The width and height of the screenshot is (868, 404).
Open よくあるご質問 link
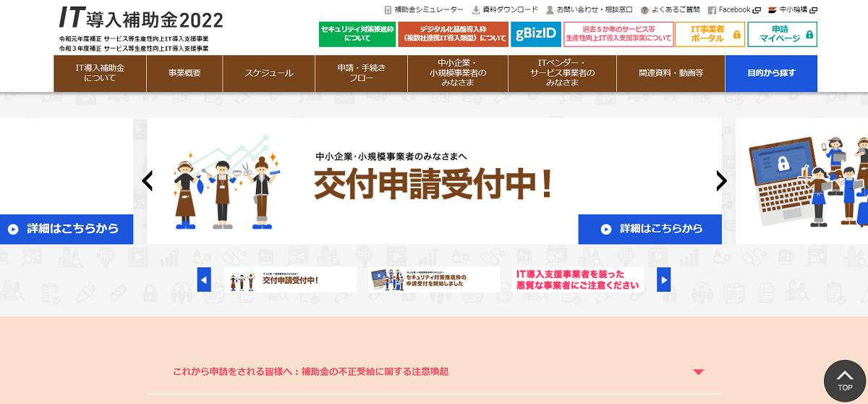[670, 10]
